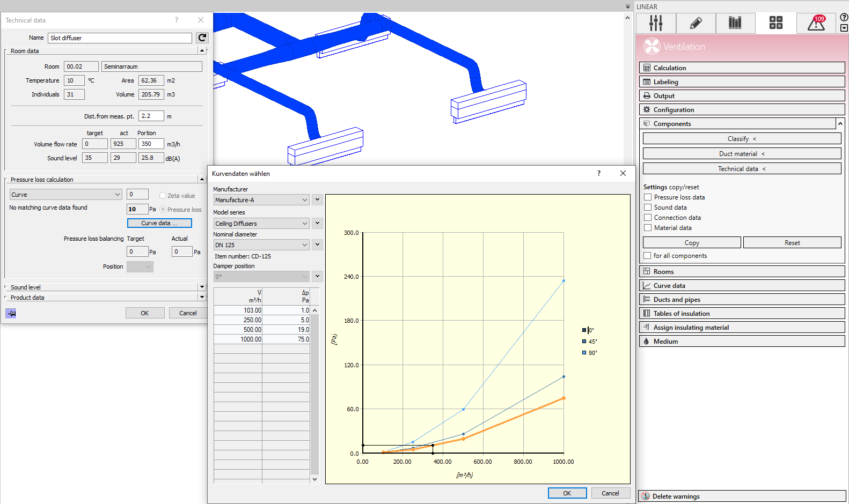Image resolution: width=849 pixels, height=504 pixels.
Task: Check the Sound data checkbox
Action: tap(648, 207)
